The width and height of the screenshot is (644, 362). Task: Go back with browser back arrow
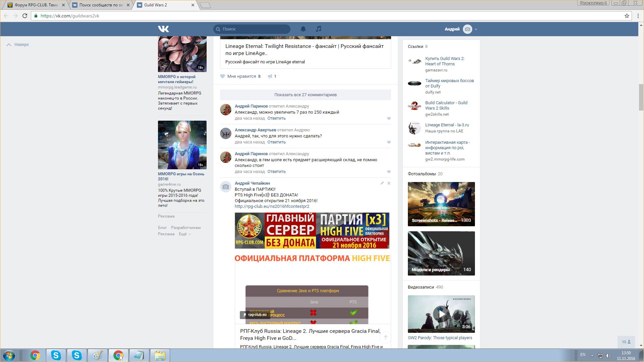click(x=6, y=16)
